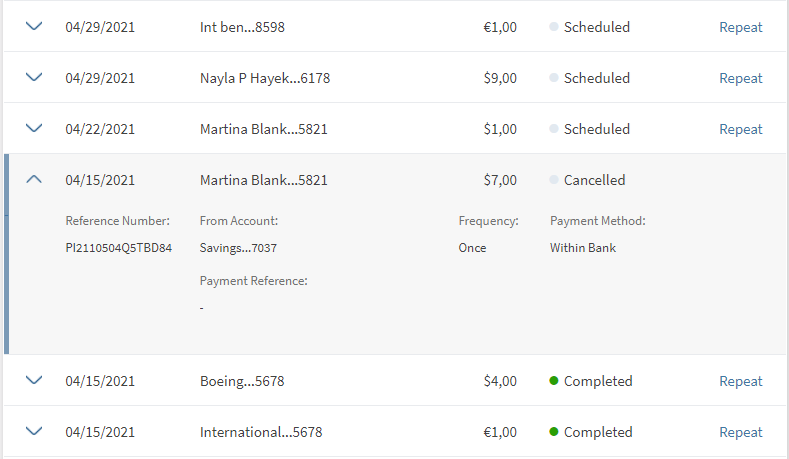The image size is (789, 459).
Task: Click the green Completed dot for Boeing
Action: coord(554,381)
